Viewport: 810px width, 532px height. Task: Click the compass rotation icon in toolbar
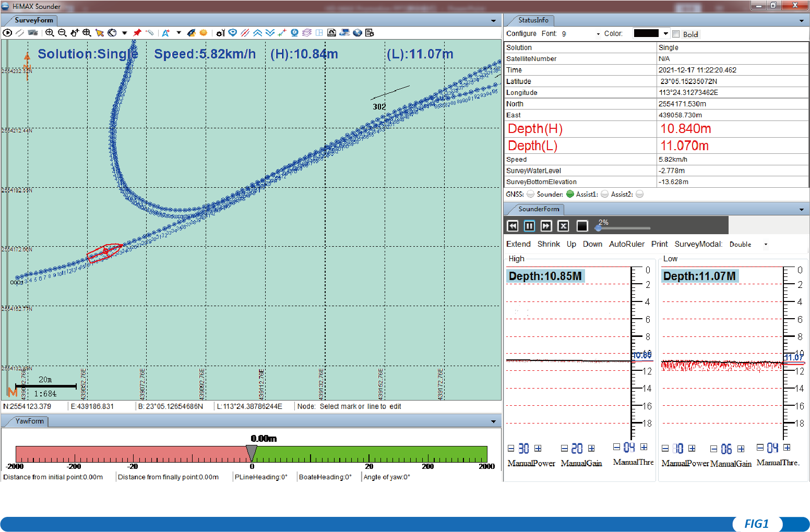pyautogui.click(x=112, y=32)
